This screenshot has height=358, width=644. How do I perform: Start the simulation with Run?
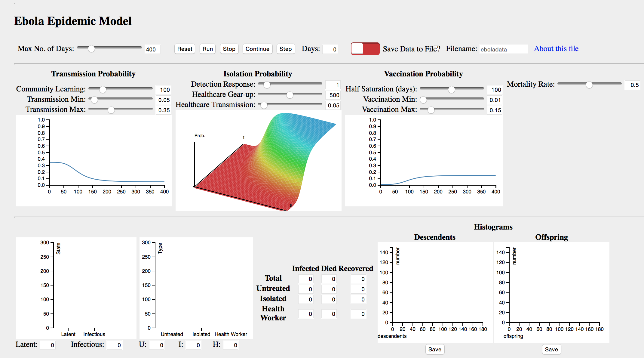(x=207, y=49)
